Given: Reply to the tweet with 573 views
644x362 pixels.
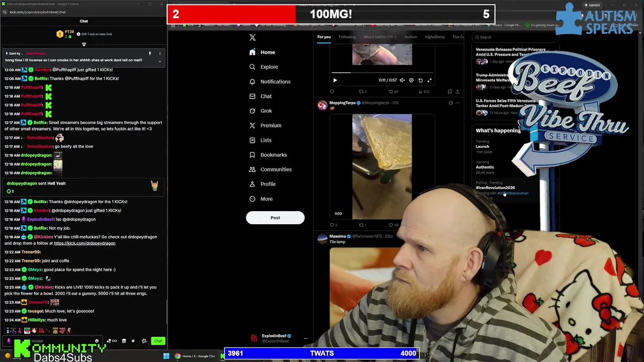Looking at the screenshot, I should (332, 92).
